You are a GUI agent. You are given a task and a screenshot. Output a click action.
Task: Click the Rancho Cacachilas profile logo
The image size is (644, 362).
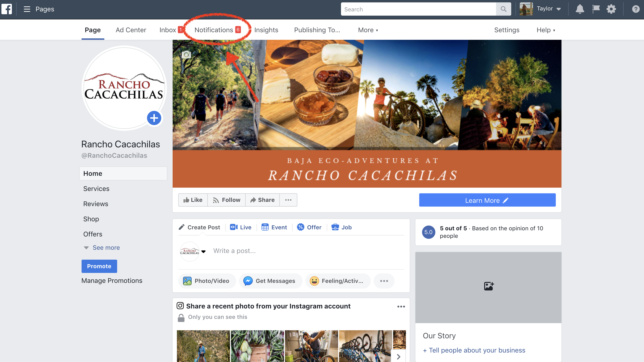(124, 88)
